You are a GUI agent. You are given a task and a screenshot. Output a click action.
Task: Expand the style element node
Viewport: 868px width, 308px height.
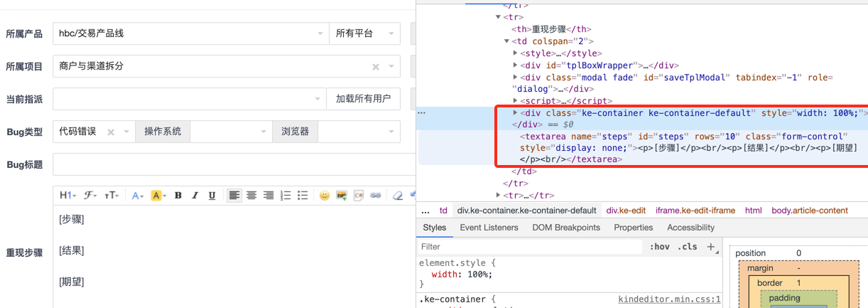tap(516, 53)
